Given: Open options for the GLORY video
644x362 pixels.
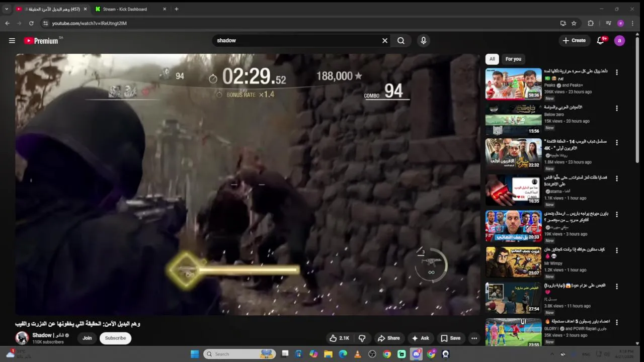Looking at the screenshot, I should pos(617,322).
